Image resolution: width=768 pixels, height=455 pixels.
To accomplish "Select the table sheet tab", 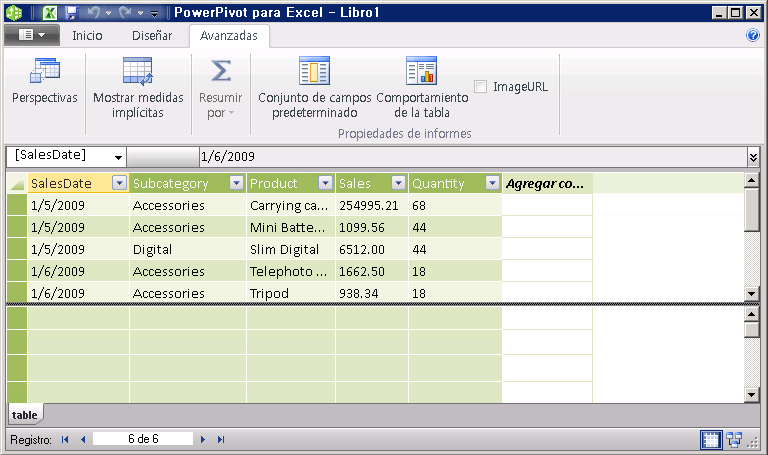I will [x=24, y=415].
